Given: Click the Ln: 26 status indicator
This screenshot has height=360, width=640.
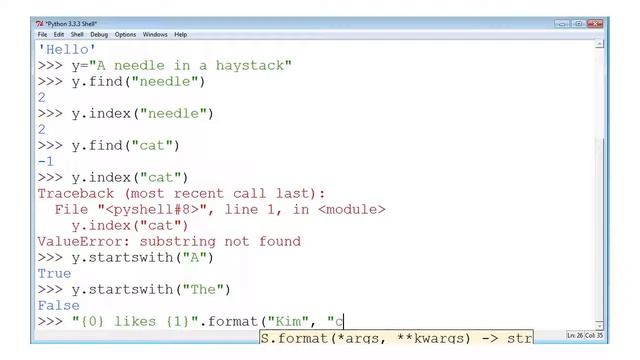Looking at the screenshot, I should click(x=575, y=336).
